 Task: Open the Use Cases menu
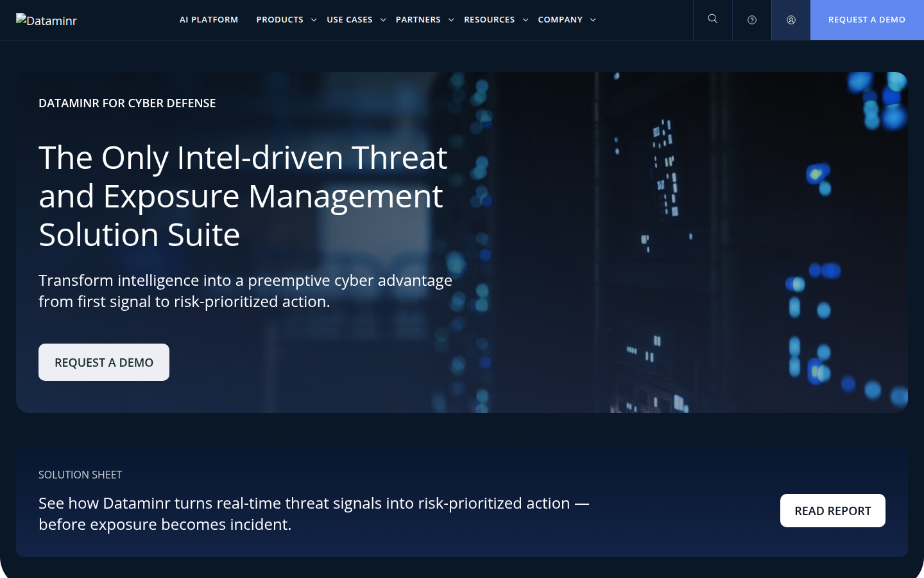(x=350, y=20)
